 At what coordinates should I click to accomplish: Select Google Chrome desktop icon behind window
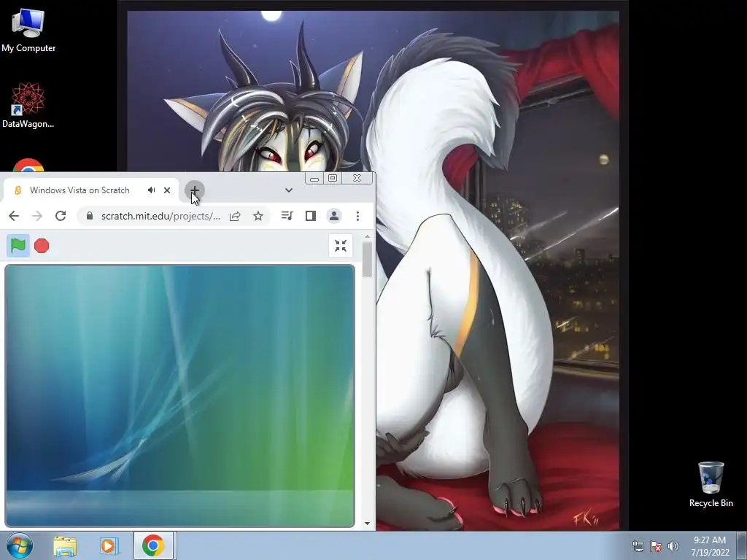[28, 166]
